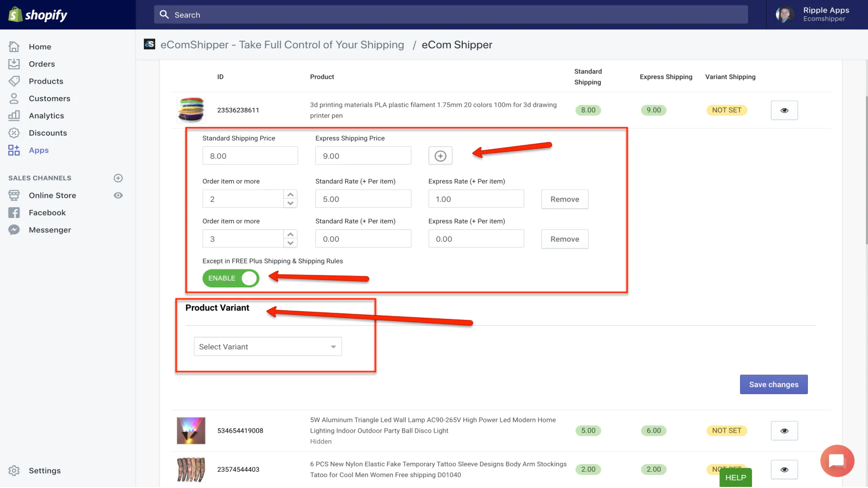The height and width of the screenshot is (488, 868).
Task: Toggle details for product 23574544403
Action: click(784, 470)
